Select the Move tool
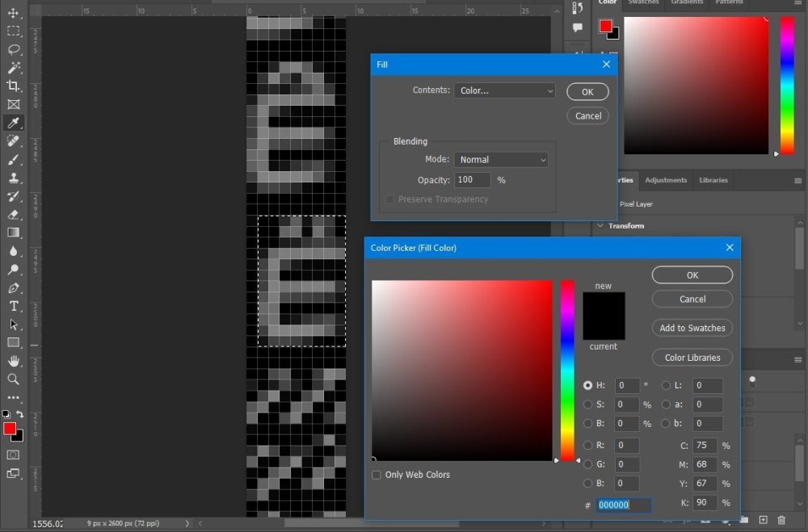This screenshot has height=532, width=808. coord(13,13)
